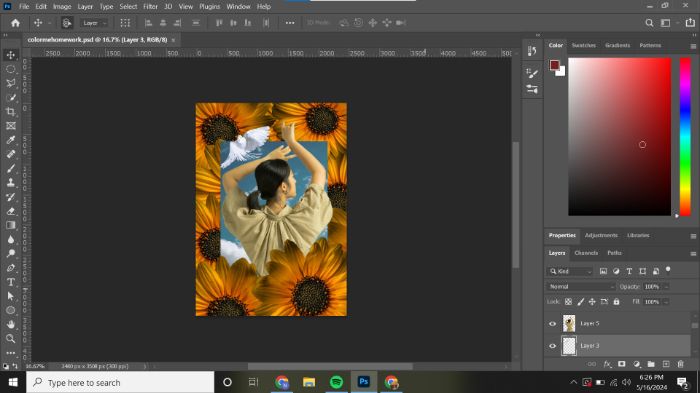Image resolution: width=700 pixels, height=393 pixels.
Task: Add a layer mask button in Layers panel
Action: tap(621, 364)
